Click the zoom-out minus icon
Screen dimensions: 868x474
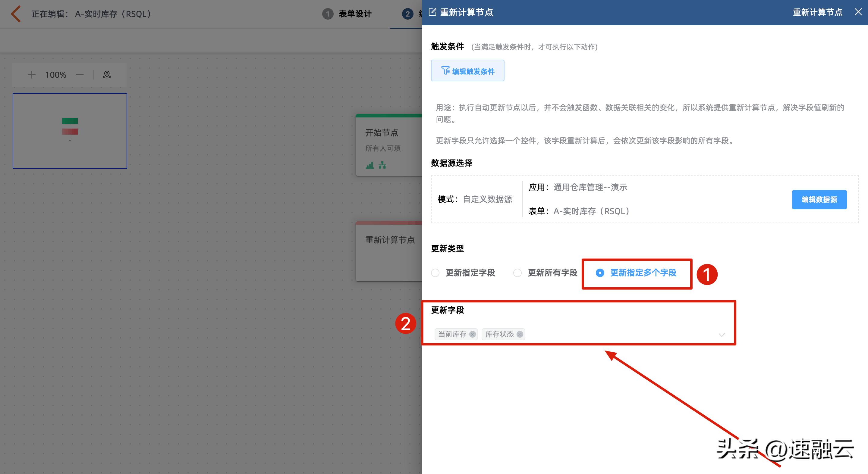(x=80, y=74)
